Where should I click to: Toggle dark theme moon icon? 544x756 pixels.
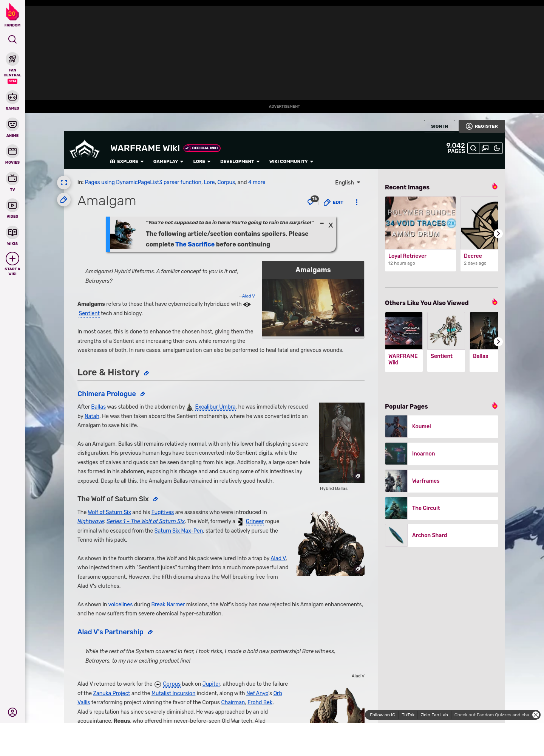497,148
